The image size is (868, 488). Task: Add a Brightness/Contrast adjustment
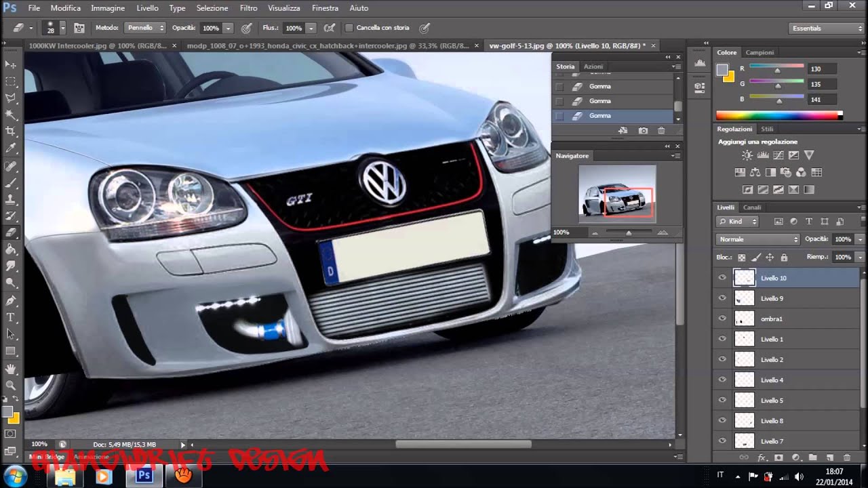click(748, 155)
